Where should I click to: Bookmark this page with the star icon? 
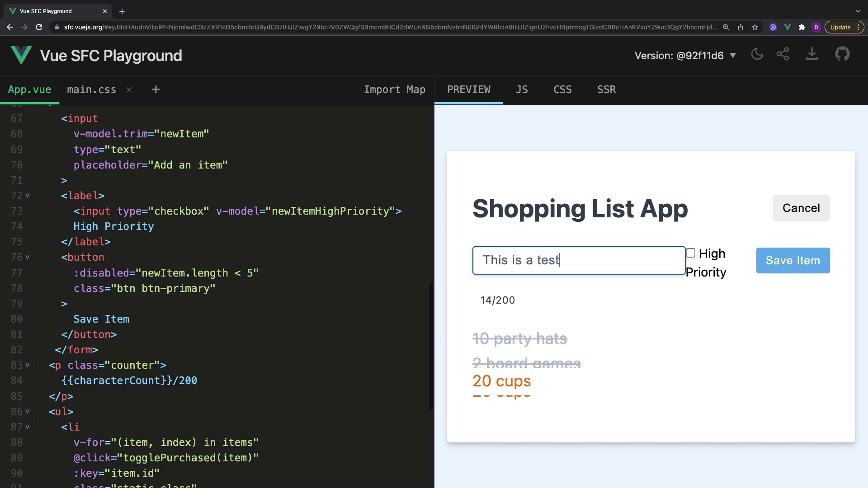coord(755,28)
